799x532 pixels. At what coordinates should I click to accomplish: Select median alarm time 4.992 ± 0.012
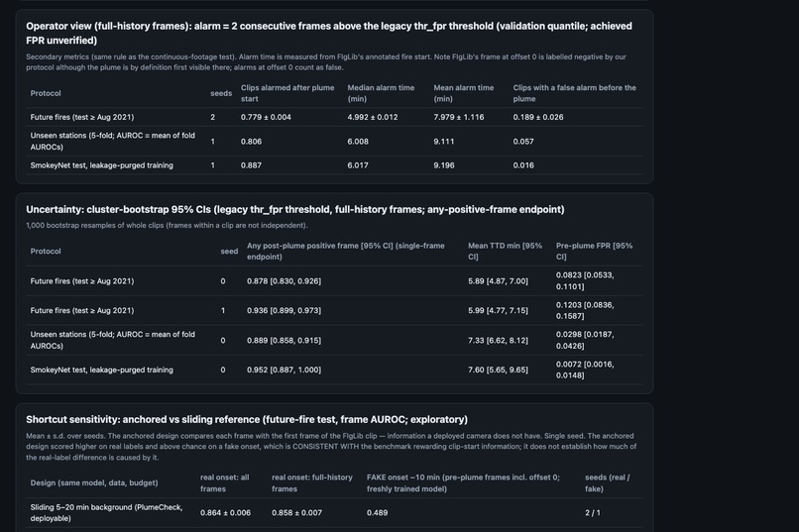(373, 117)
